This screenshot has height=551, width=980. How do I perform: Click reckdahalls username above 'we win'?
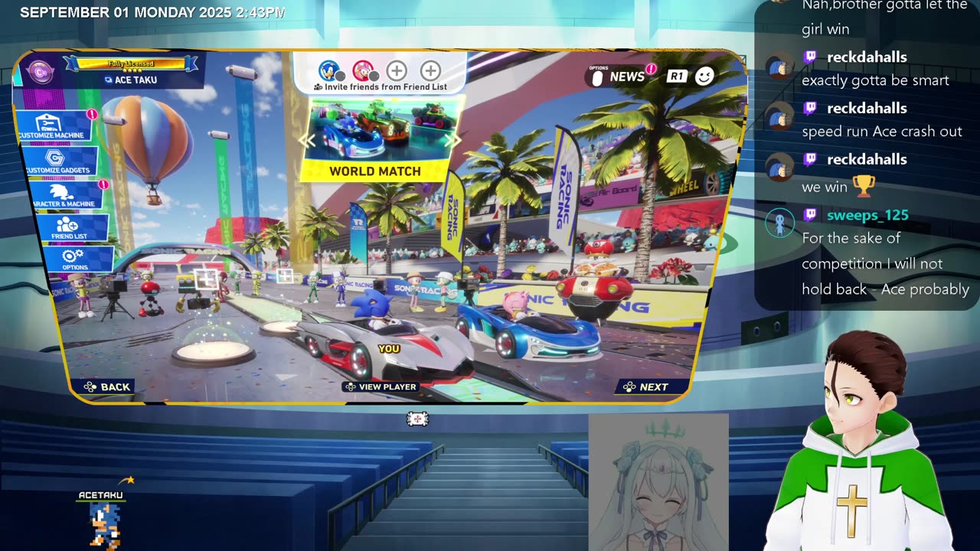867,160
